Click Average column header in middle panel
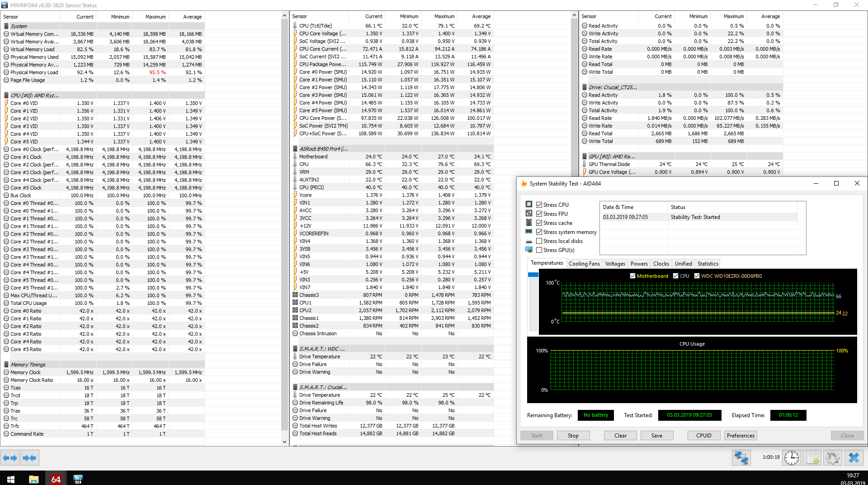Viewport: 868px width, 485px height. [476, 16]
